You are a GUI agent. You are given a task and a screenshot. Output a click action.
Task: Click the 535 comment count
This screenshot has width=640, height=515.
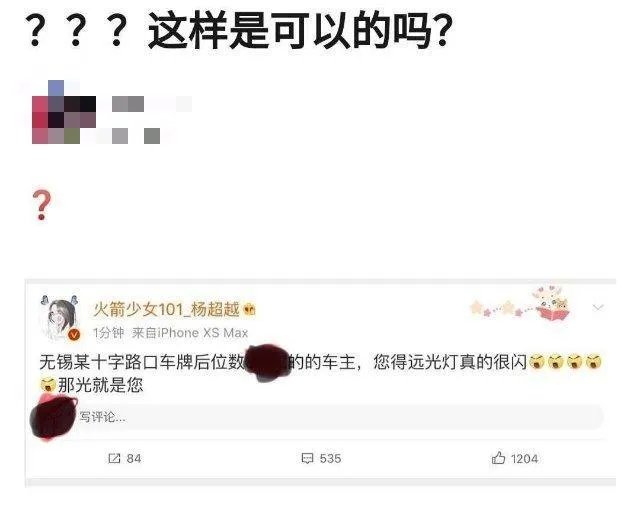coord(330,458)
